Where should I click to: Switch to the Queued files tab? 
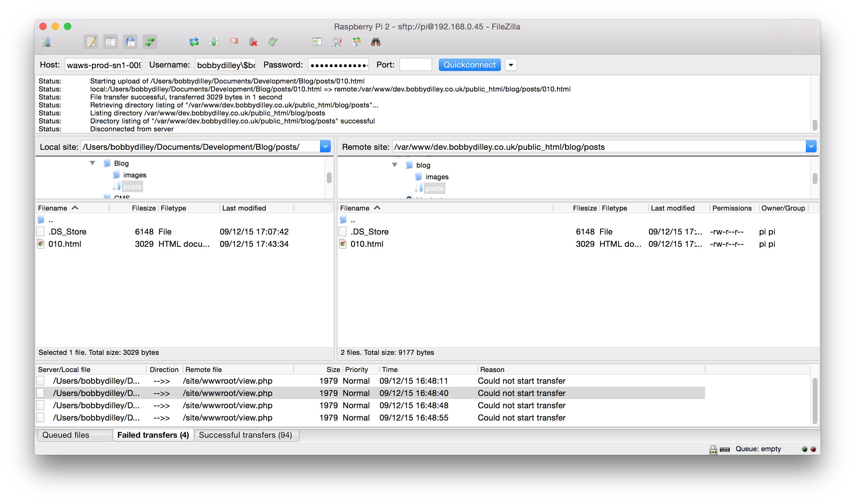(x=75, y=435)
